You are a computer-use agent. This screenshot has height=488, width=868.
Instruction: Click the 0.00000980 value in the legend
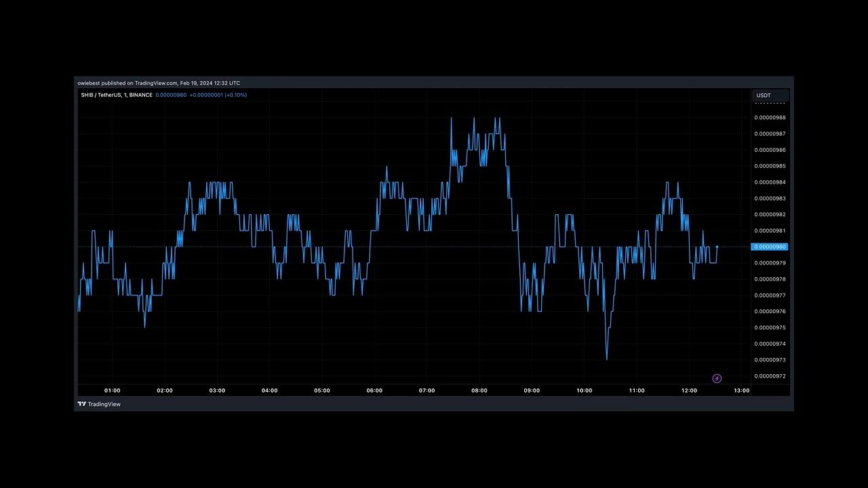171,95
